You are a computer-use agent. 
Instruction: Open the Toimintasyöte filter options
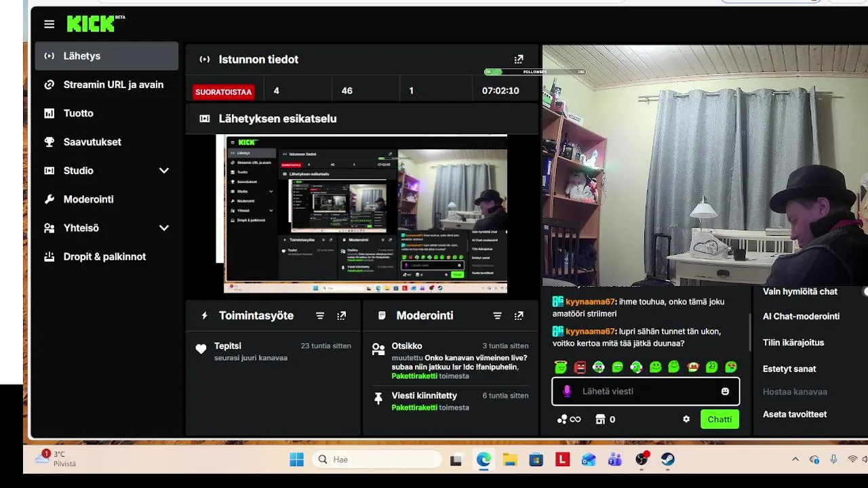pos(320,316)
